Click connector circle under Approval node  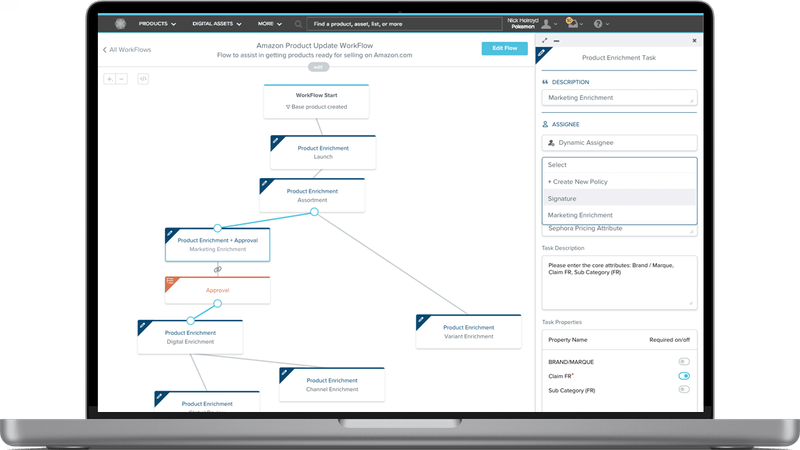tap(217, 304)
